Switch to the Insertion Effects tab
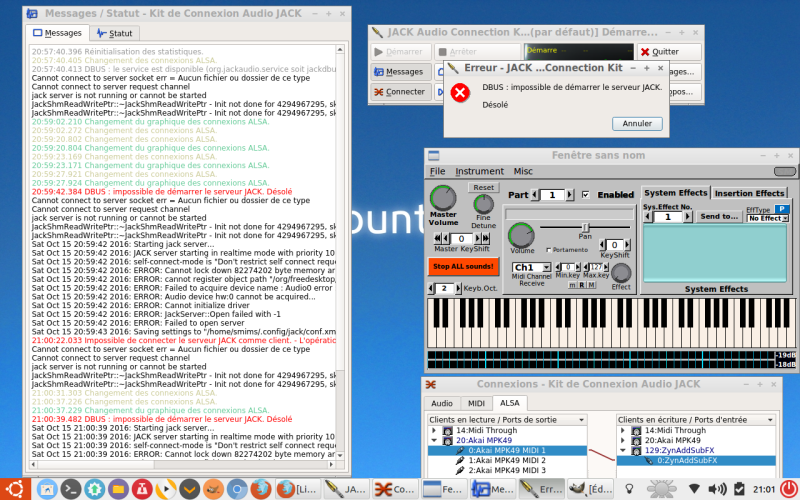 click(749, 193)
